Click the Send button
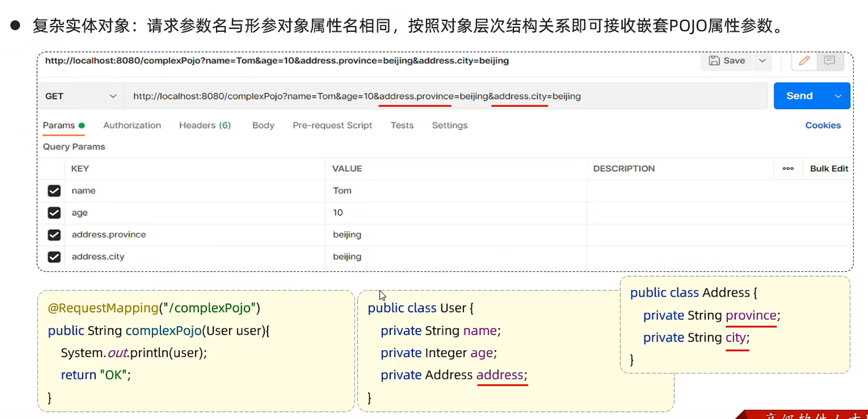868x419 pixels. [x=800, y=96]
